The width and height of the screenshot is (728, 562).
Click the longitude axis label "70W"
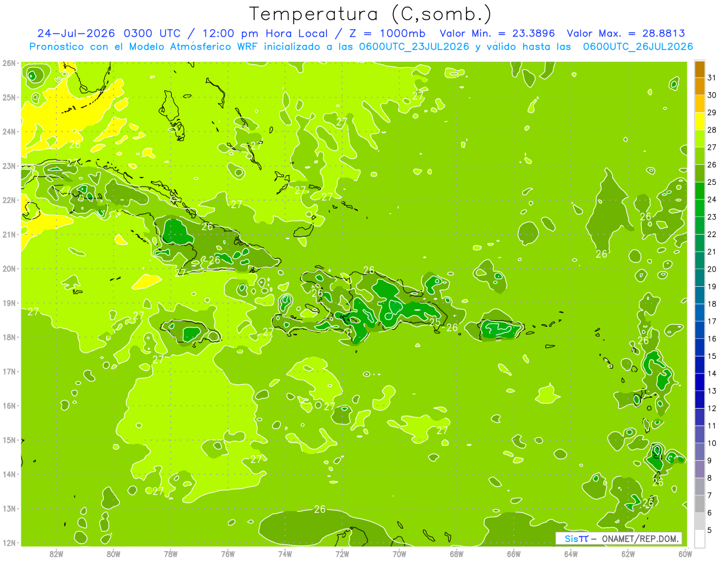(399, 554)
